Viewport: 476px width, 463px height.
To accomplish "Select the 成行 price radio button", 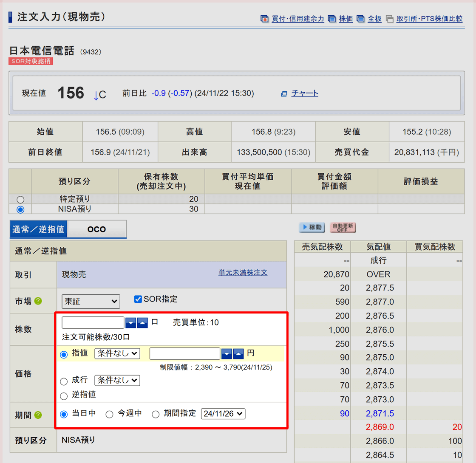I will [x=64, y=381].
